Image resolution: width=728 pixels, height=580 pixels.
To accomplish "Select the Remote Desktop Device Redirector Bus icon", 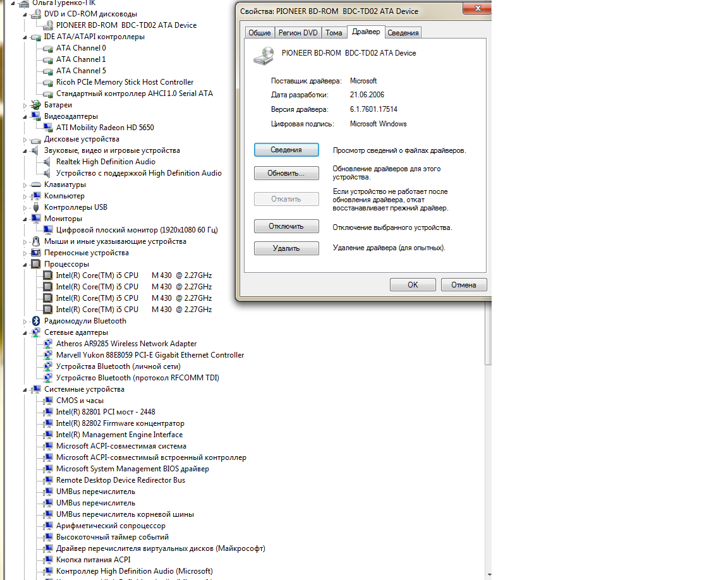I will 48,480.
